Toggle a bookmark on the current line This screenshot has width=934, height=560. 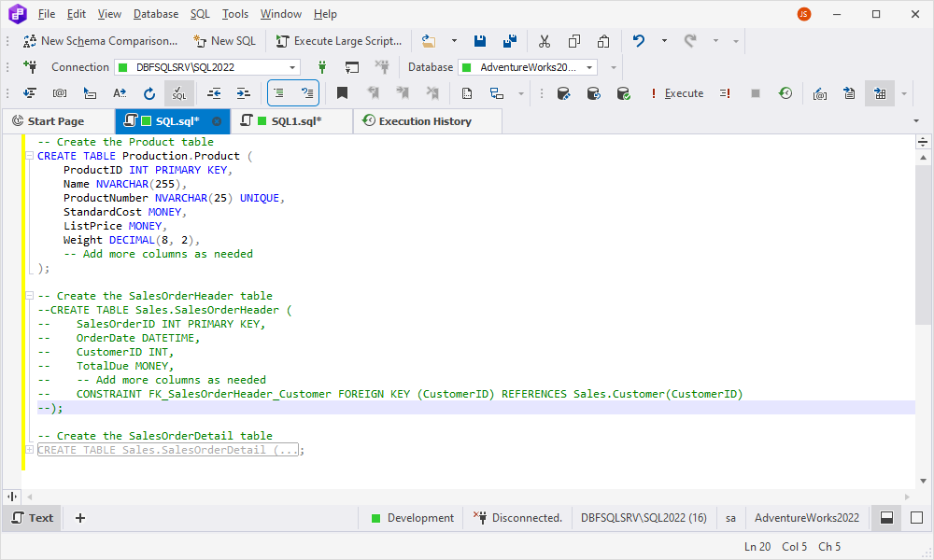[x=342, y=93]
